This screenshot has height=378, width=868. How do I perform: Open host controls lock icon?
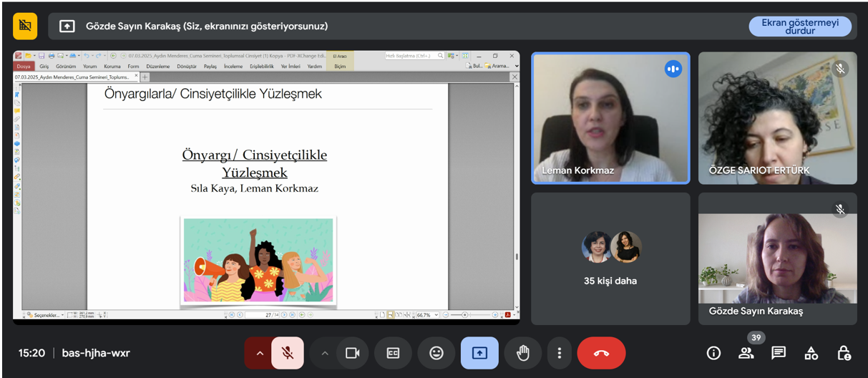pyautogui.click(x=844, y=353)
